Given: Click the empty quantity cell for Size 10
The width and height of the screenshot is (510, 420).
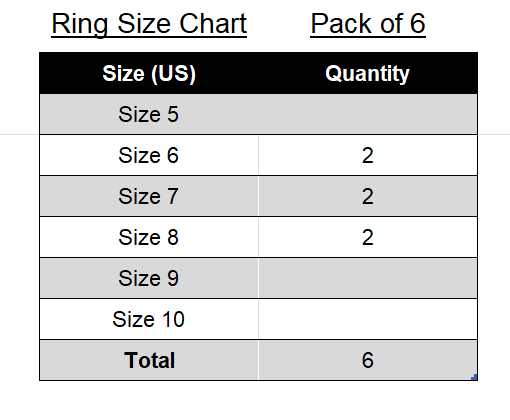Looking at the screenshot, I should pyautogui.click(x=368, y=319).
